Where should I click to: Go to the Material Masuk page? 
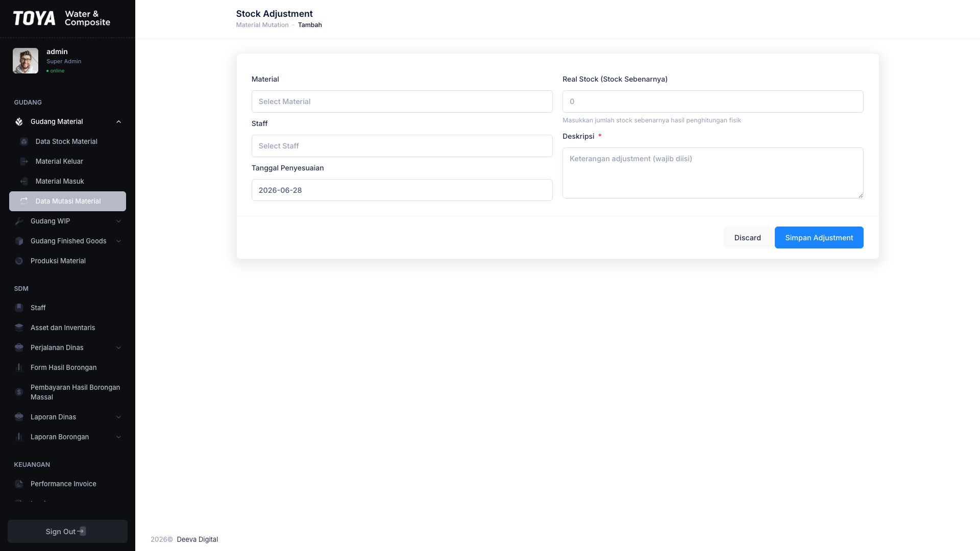point(67,182)
